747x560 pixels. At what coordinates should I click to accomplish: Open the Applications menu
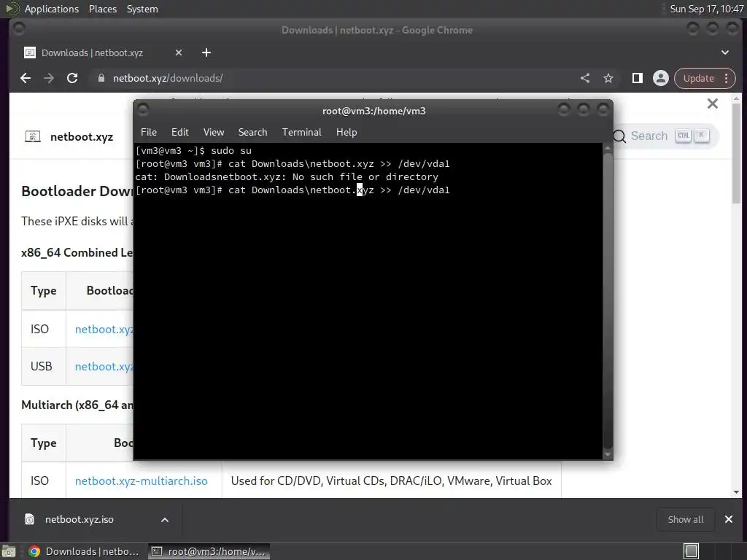point(52,9)
